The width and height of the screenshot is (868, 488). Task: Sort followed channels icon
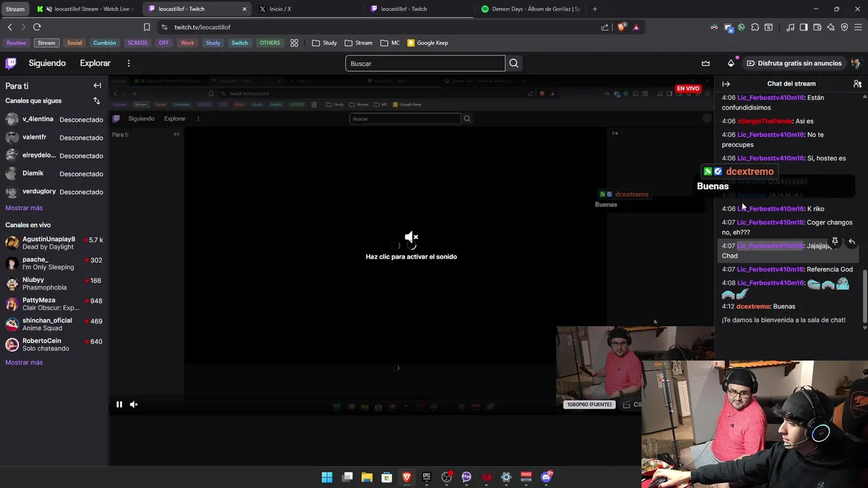pyautogui.click(x=96, y=100)
